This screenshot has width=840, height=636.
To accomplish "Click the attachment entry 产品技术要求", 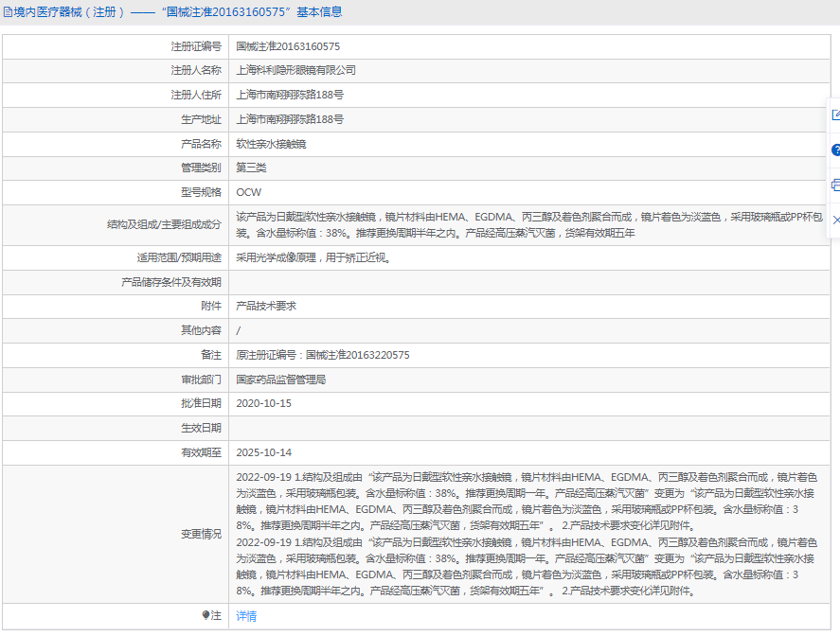I will pos(265,306).
